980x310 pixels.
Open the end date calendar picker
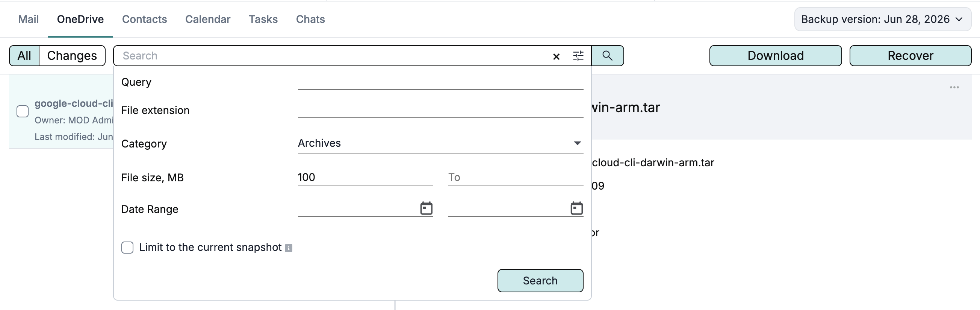coord(576,208)
